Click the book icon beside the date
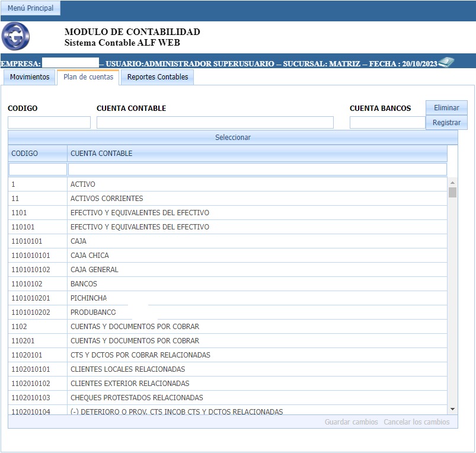This screenshot has width=476, height=453. click(446, 63)
